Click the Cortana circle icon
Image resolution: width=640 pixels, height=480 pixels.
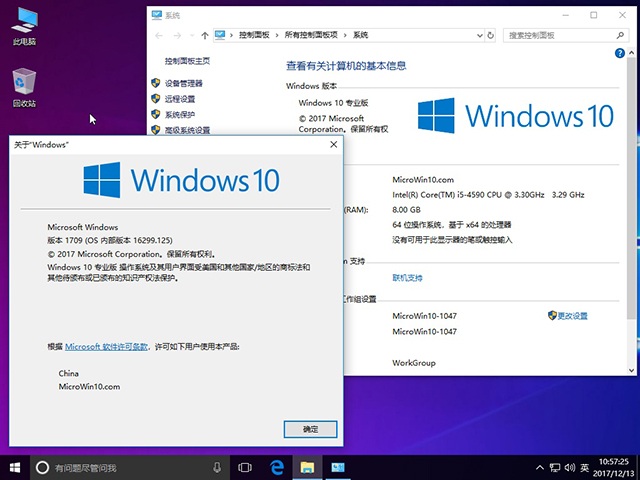point(42,468)
